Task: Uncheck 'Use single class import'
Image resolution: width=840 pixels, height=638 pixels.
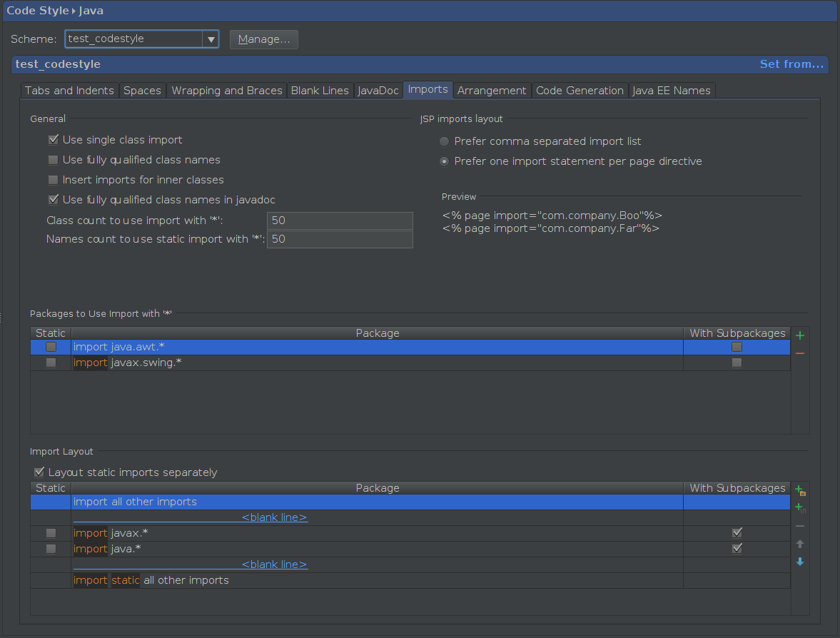Action: 53,140
